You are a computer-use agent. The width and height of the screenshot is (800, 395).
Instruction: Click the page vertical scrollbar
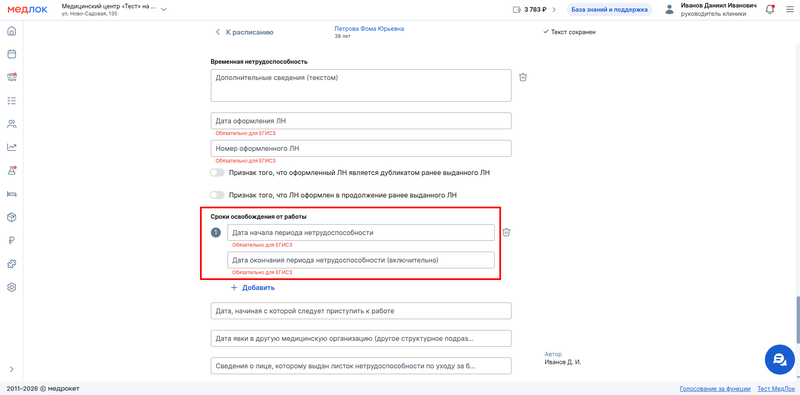point(797,320)
